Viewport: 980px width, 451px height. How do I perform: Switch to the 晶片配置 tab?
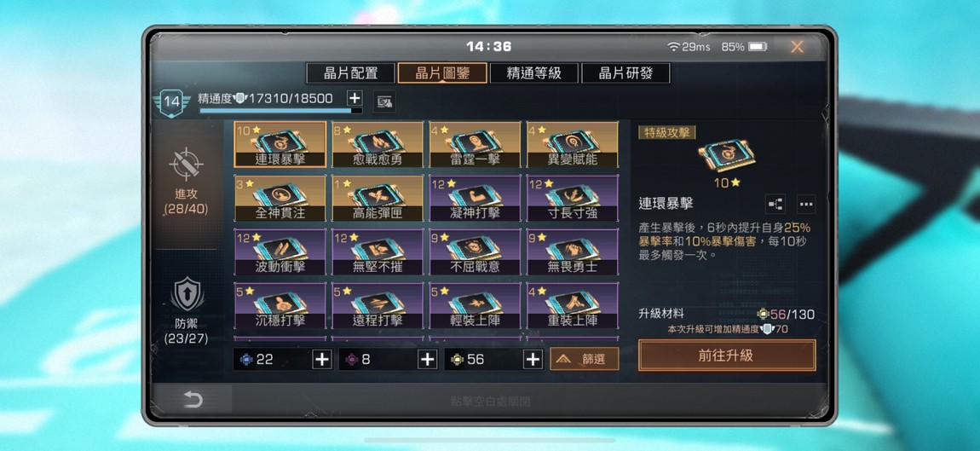pos(350,73)
